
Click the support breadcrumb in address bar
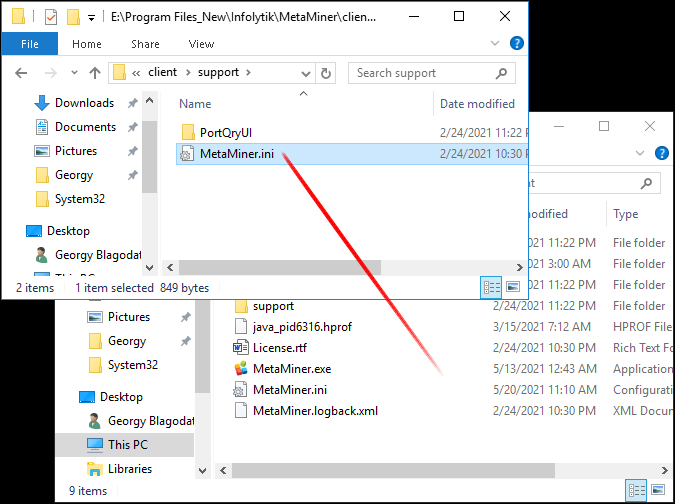[x=218, y=72]
